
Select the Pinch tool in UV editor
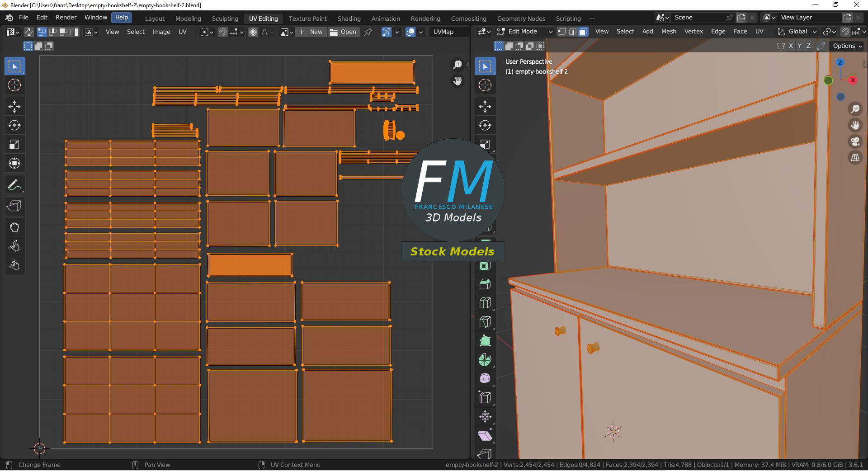tap(14, 265)
